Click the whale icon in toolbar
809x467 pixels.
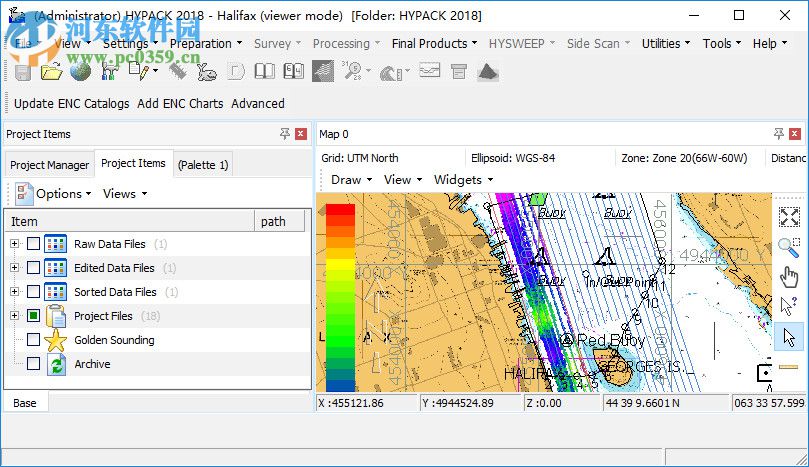pos(207,72)
